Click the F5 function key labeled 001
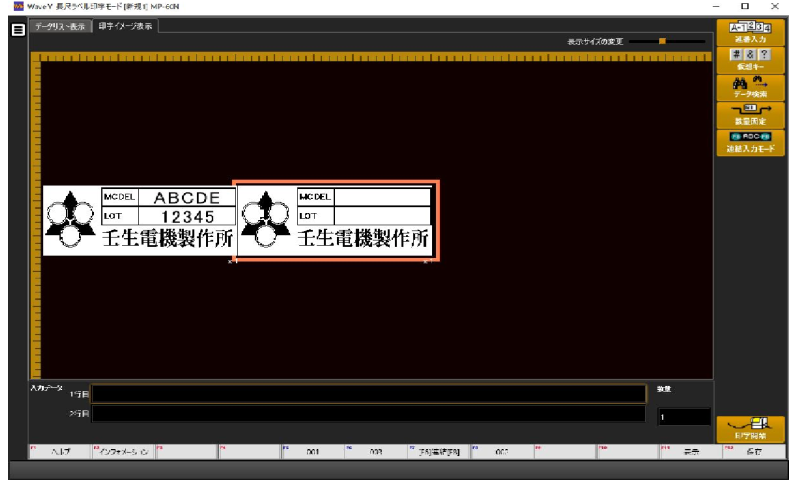797x485 pixels. click(313, 451)
